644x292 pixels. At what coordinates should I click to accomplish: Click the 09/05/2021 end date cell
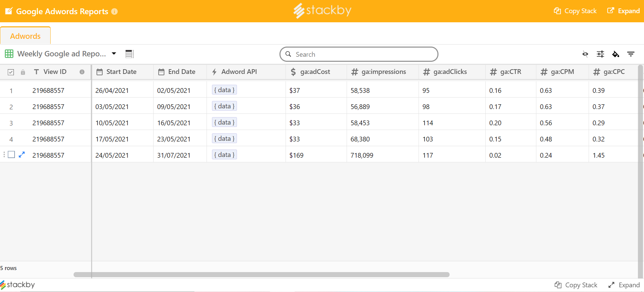180,106
